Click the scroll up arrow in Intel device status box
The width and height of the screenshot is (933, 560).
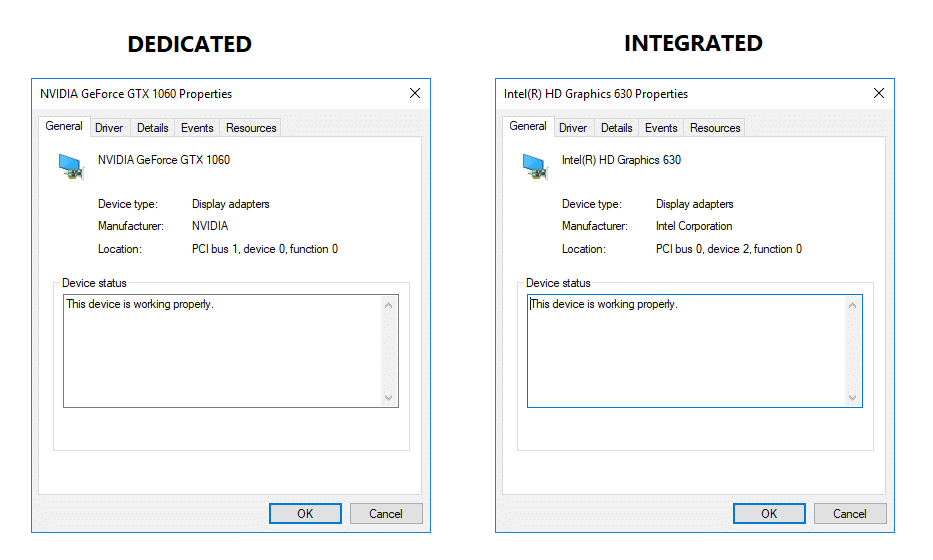coord(853,305)
